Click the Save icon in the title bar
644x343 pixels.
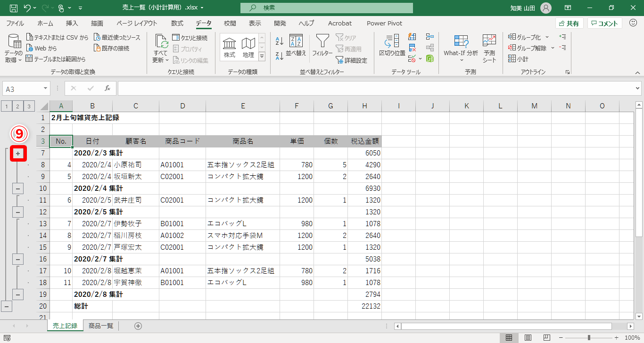[14, 8]
